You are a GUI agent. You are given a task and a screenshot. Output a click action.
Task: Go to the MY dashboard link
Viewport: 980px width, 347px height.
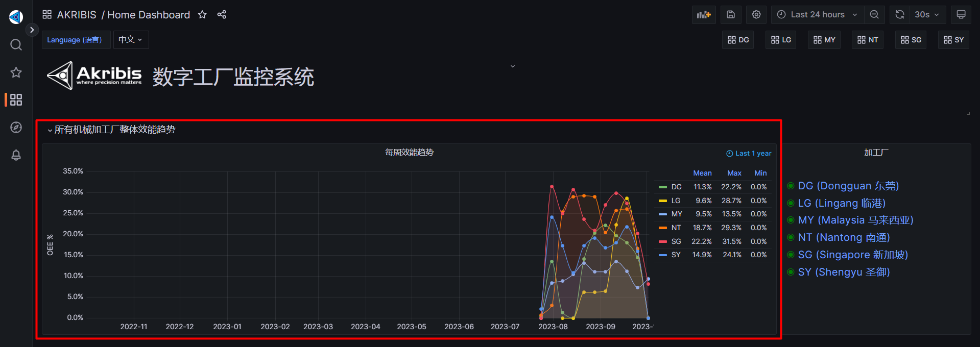[824, 40]
